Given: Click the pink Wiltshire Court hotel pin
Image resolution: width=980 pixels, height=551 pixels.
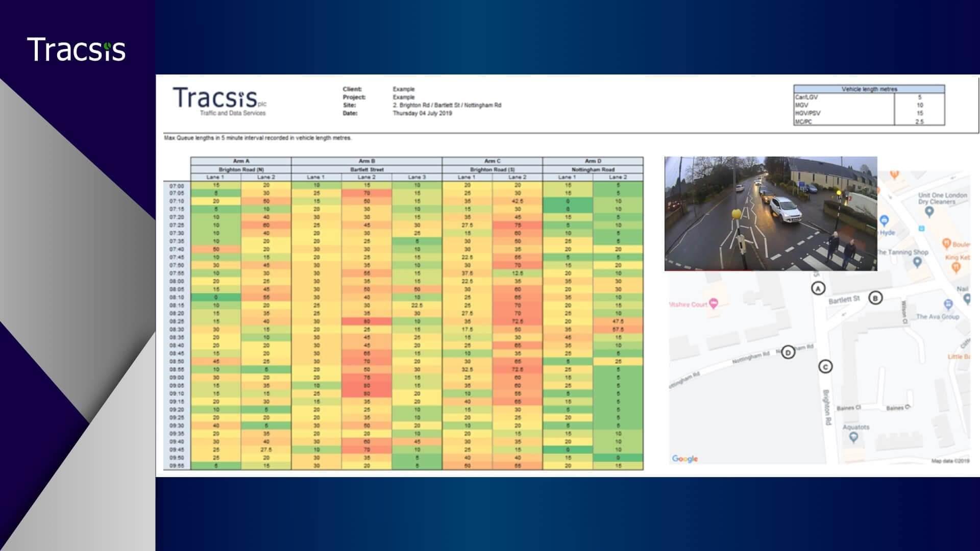Looking at the screenshot, I should click(x=714, y=304).
